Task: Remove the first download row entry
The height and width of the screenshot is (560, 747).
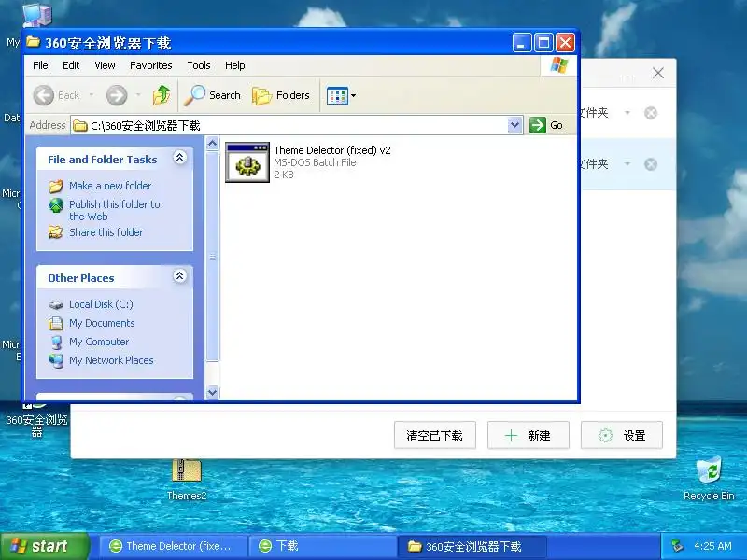Action: pos(651,113)
